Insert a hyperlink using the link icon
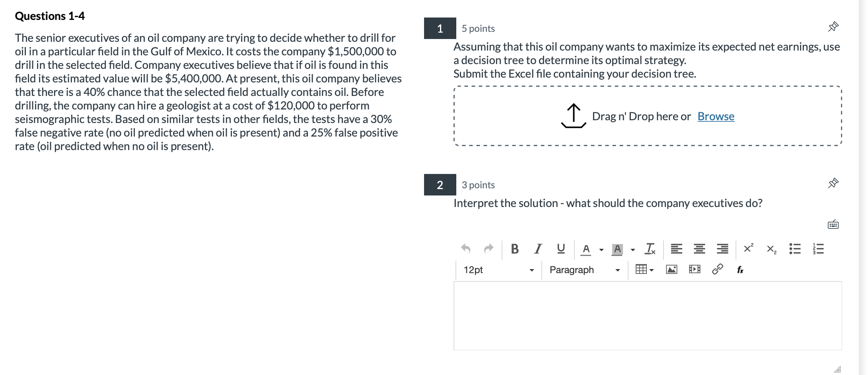This screenshot has height=375, width=868. [x=718, y=270]
